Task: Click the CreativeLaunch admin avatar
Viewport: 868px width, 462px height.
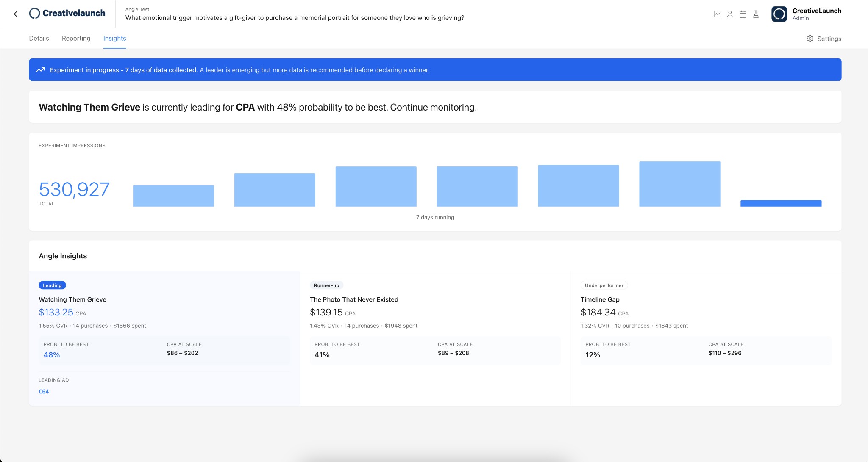Action: click(779, 14)
